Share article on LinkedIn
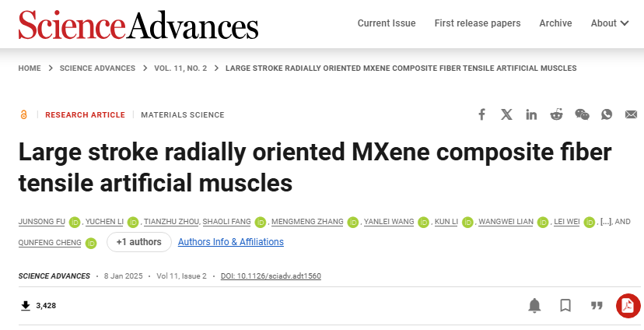Viewport: 644px width, 330px height. tap(531, 114)
